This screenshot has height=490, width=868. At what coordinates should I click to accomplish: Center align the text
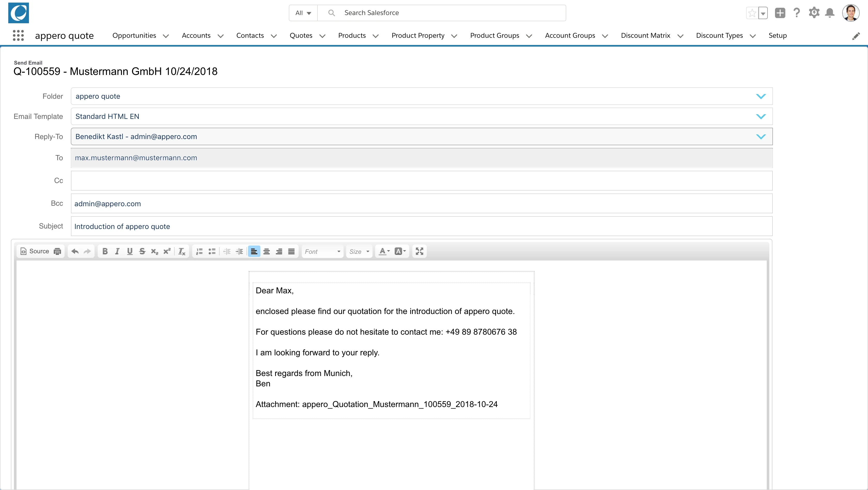point(267,251)
